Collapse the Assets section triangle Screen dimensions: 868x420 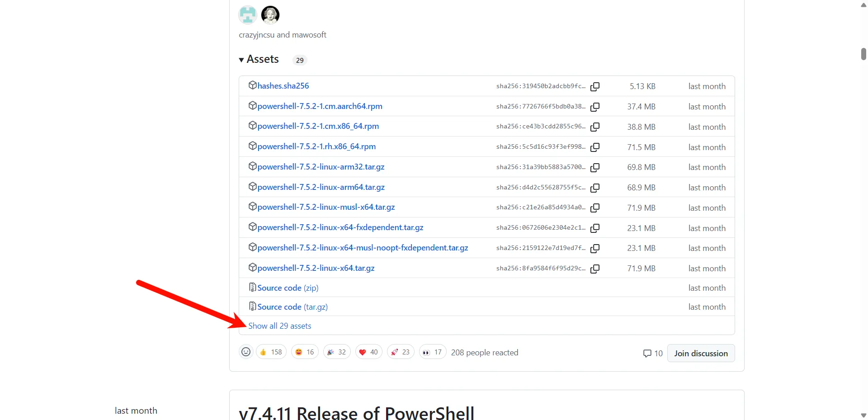point(241,60)
